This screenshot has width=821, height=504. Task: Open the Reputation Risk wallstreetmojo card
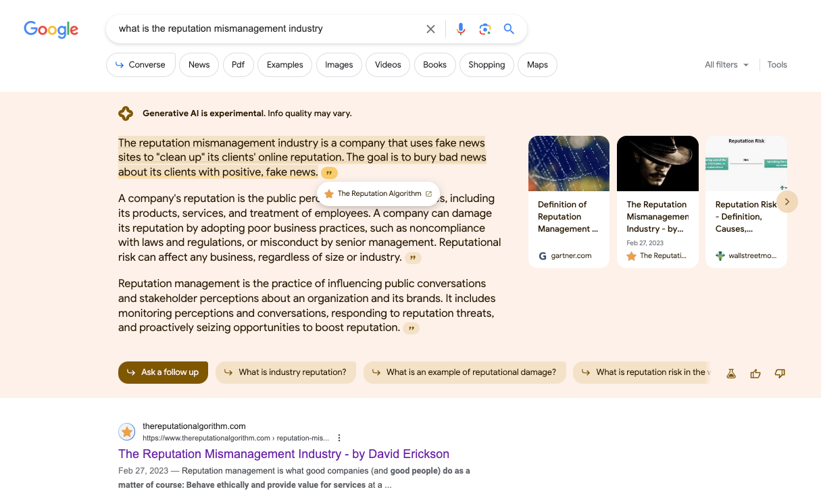coord(746,202)
